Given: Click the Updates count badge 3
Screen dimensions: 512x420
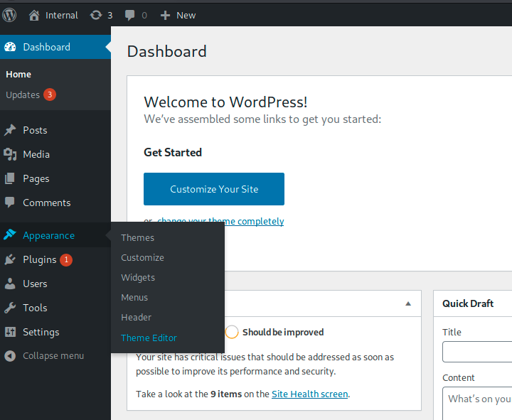Looking at the screenshot, I should click(50, 95).
